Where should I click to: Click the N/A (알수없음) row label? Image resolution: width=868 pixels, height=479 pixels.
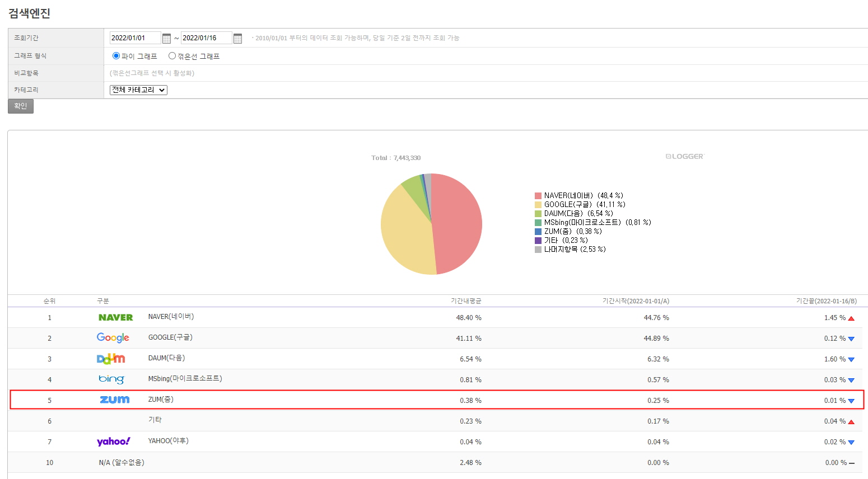coord(122,463)
